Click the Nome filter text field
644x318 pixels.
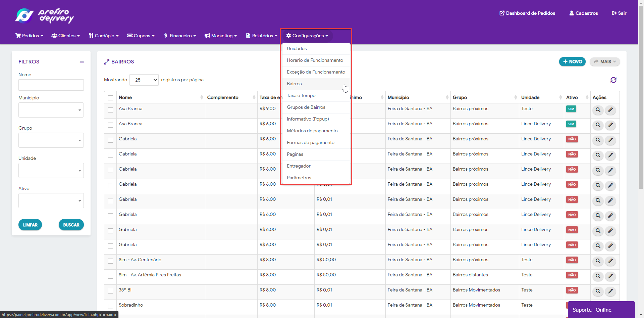51,85
